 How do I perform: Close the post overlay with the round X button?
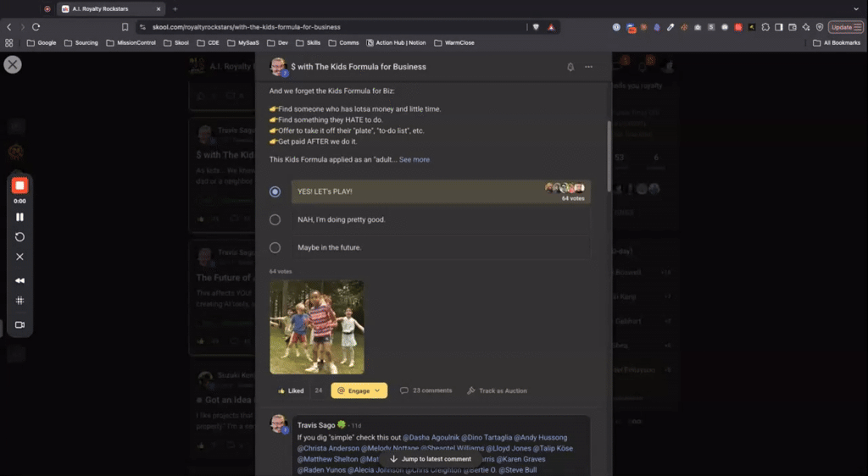pyautogui.click(x=13, y=64)
